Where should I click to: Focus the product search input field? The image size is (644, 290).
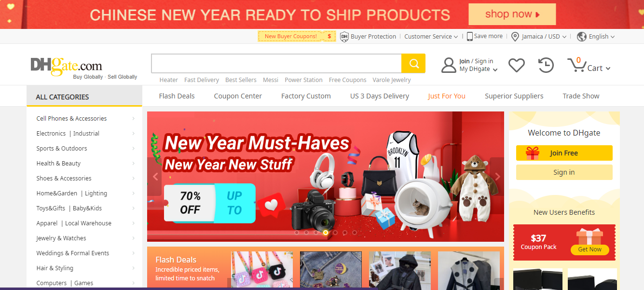(276, 63)
